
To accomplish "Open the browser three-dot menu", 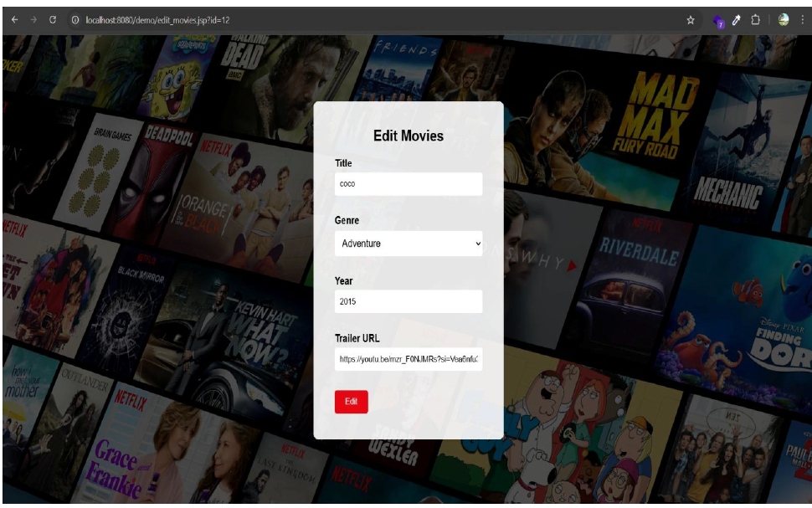I will [803, 20].
